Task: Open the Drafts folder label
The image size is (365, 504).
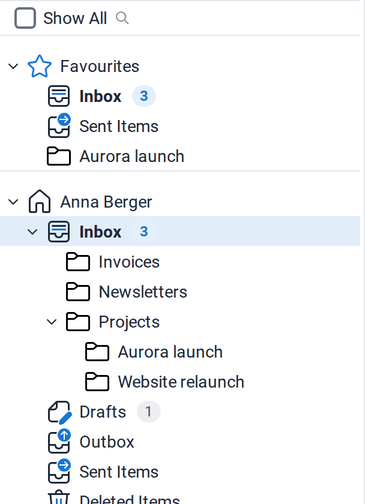Action: coord(103,412)
